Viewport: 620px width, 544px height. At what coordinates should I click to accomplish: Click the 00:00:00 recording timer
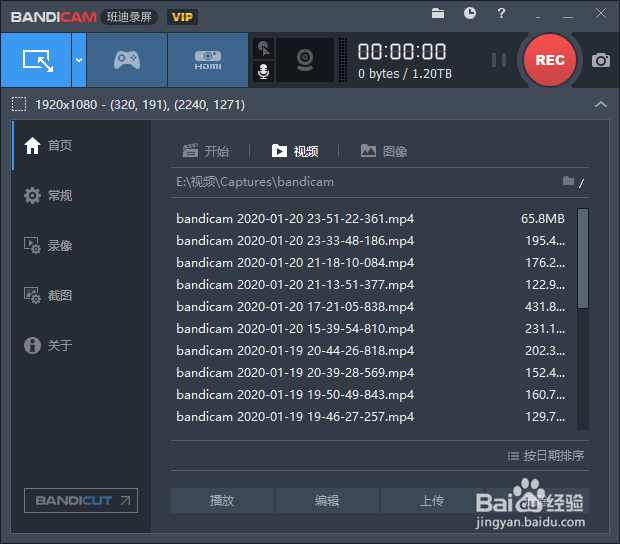tap(402, 52)
